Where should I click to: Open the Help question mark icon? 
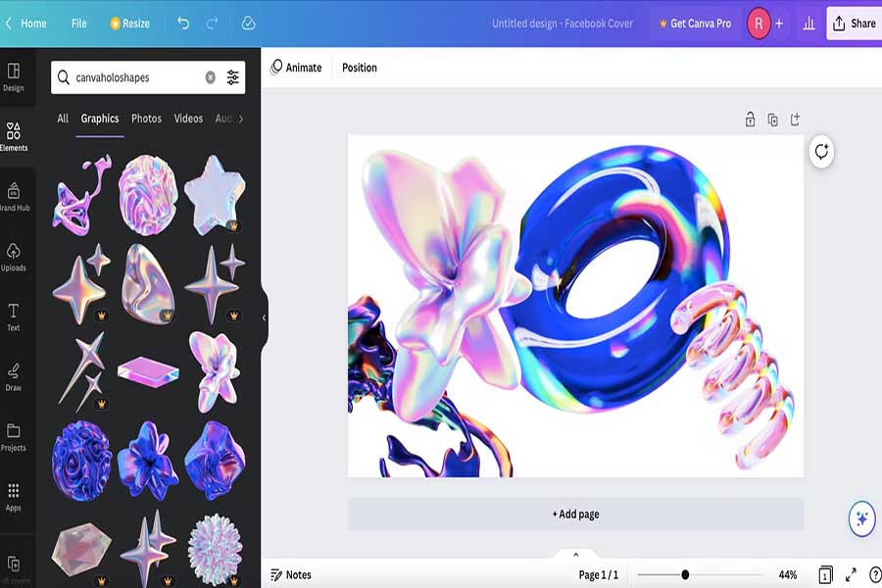tap(875, 574)
